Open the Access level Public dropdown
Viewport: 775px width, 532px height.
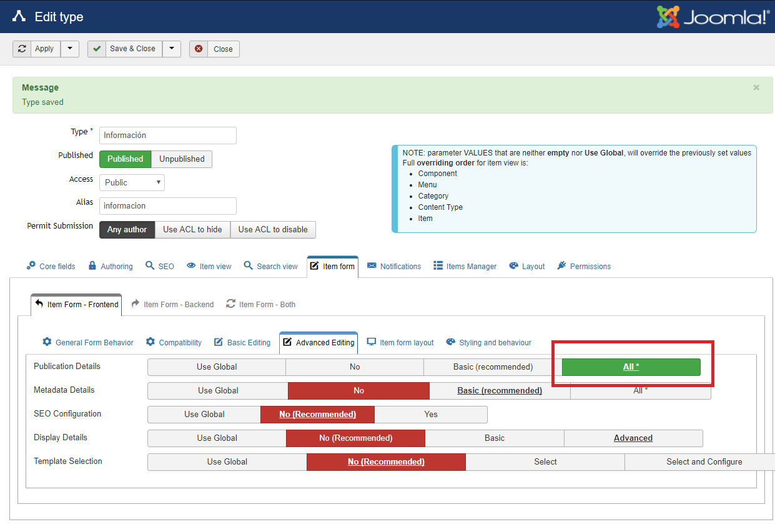pyautogui.click(x=132, y=182)
